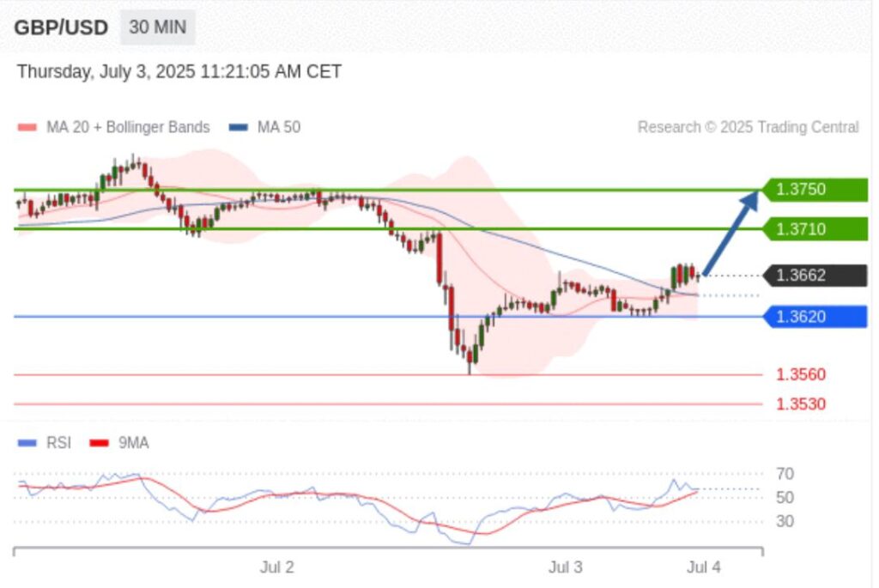Click the Jul 2 date axis label
Viewport: 879px width, 588px height.
pyautogui.click(x=277, y=567)
